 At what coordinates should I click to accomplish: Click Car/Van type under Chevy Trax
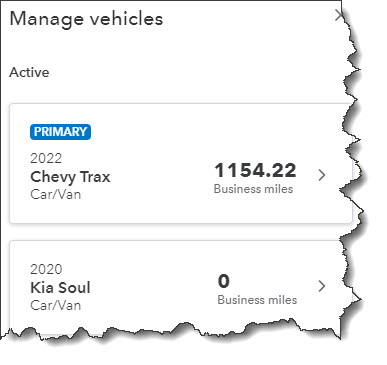pos(56,194)
